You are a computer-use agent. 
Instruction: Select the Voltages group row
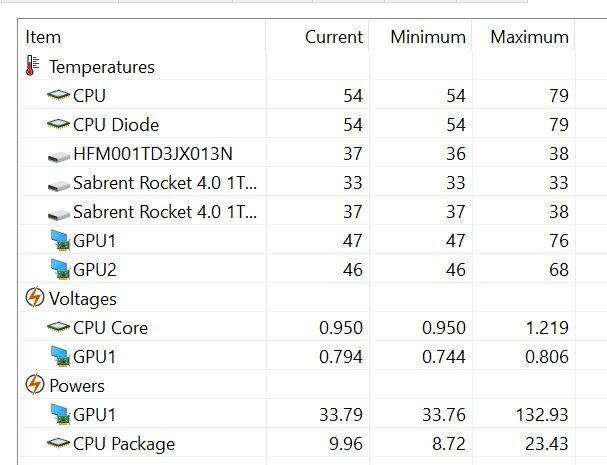83,299
